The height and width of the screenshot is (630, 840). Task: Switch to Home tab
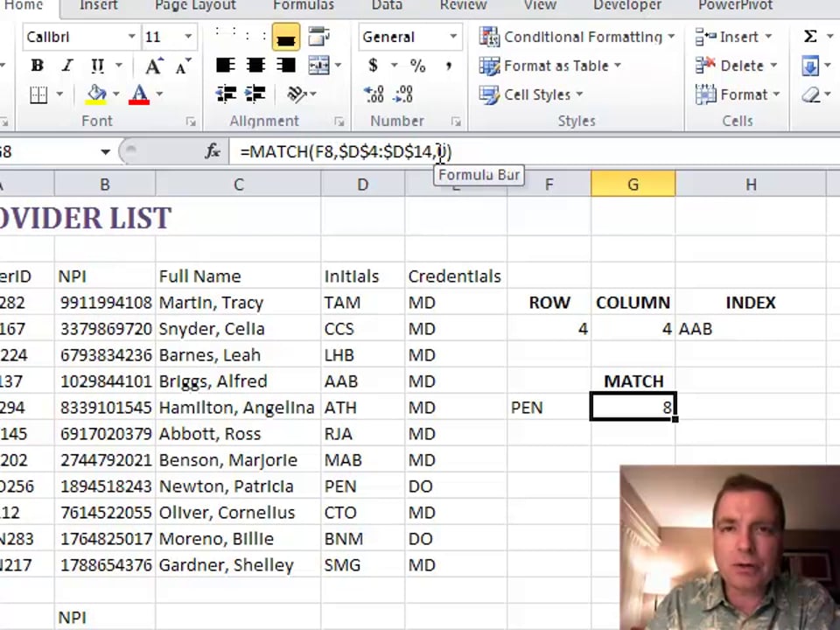tap(24, 5)
